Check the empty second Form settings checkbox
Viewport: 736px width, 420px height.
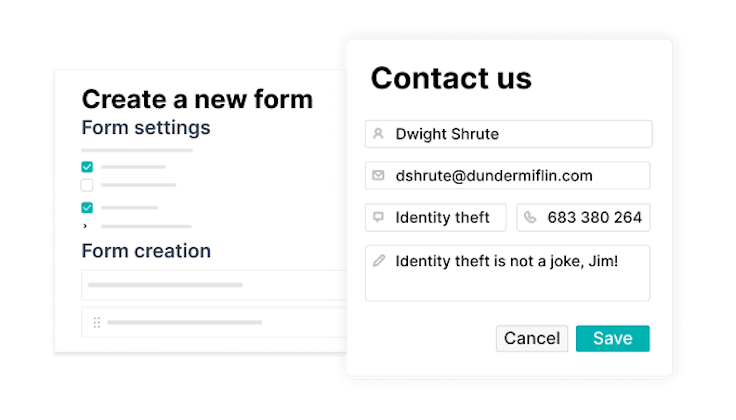click(x=87, y=185)
